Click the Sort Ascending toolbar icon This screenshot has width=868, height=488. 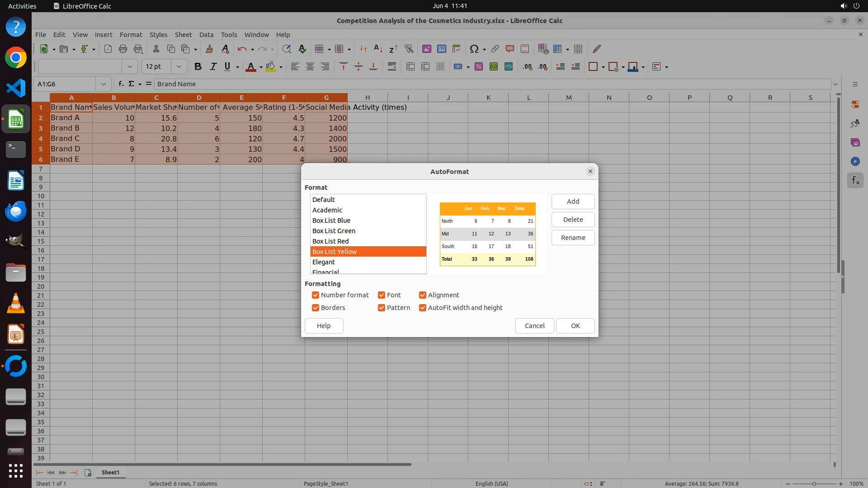pyautogui.click(x=378, y=49)
